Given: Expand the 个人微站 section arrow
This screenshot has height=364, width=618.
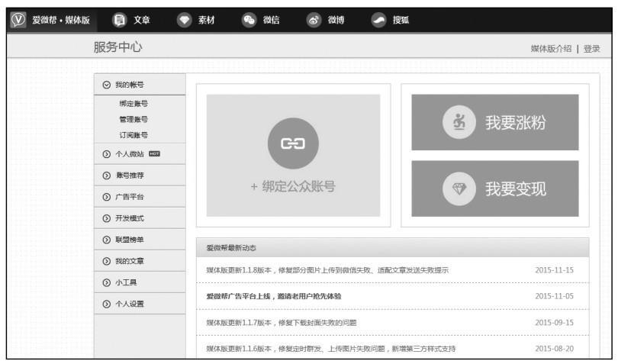Looking at the screenshot, I should tap(106, 154).
